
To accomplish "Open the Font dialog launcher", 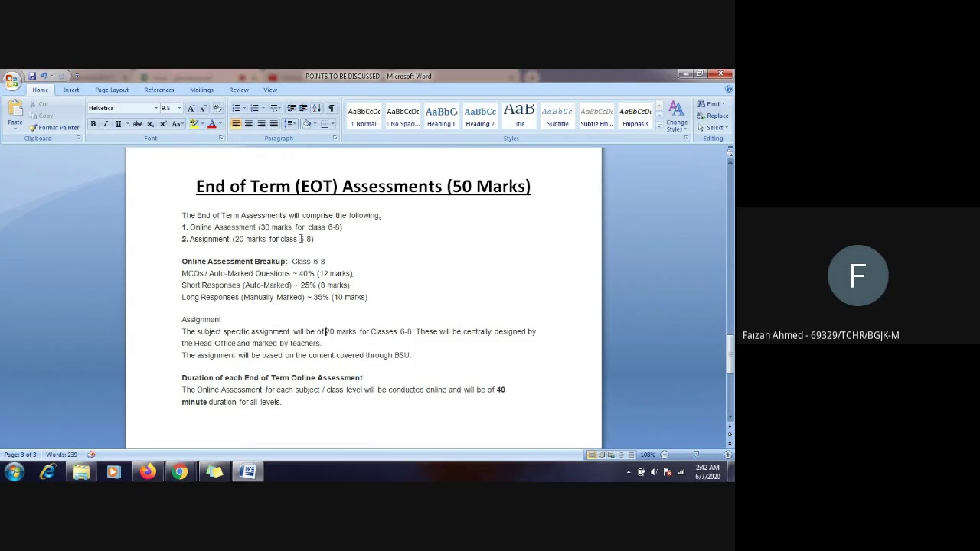I will (220, 139).
